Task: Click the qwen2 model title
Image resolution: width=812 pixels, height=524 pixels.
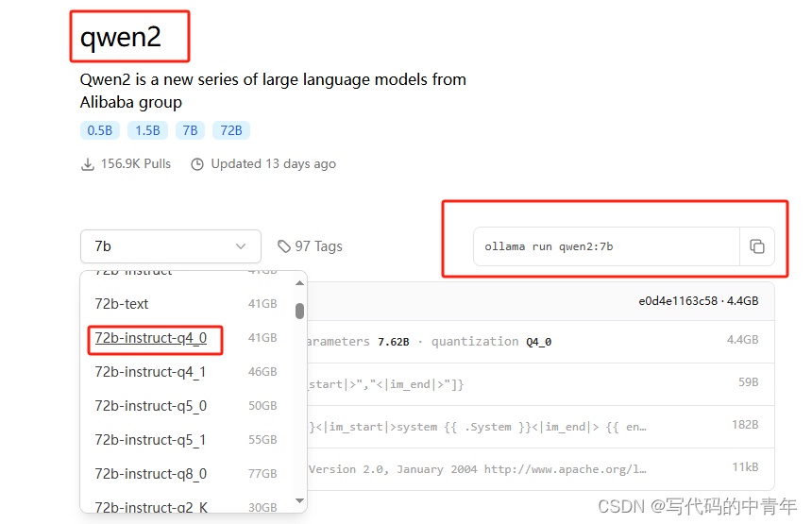Action: click(121, 37)
